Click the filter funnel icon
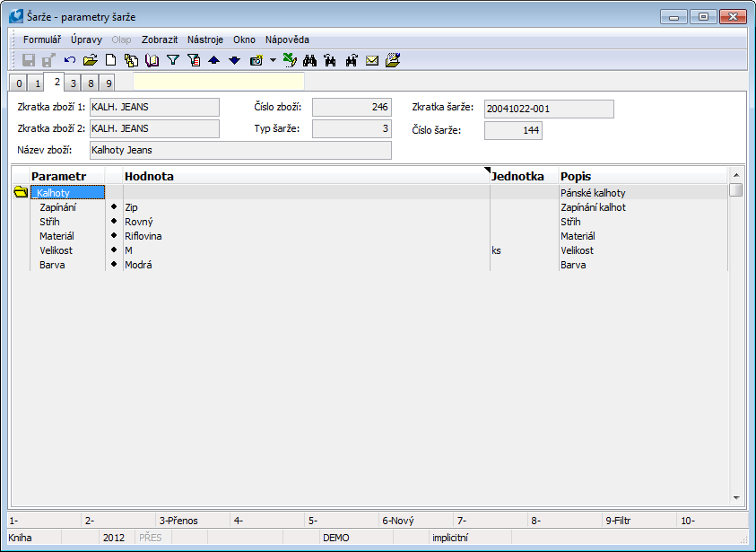This screenshot has width=756, height=552. pyautogui.click(x=173, y=61)
